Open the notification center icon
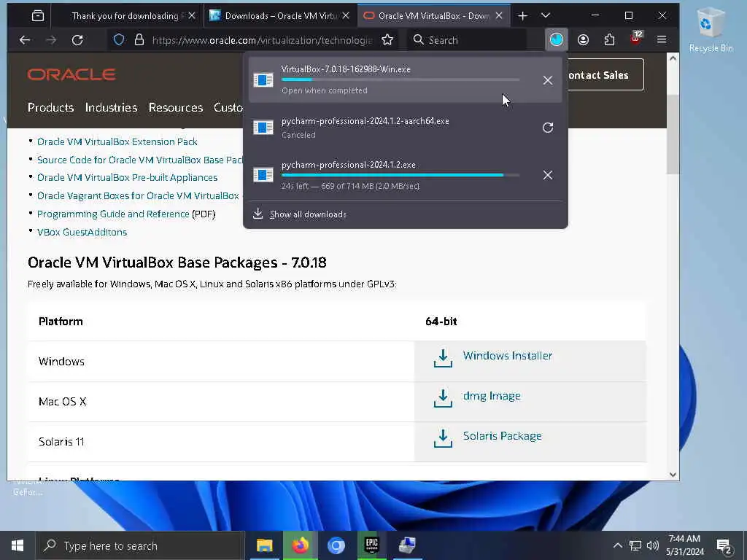Image resolution: width=747 pixels, height=560 pixels. (724, 546)
